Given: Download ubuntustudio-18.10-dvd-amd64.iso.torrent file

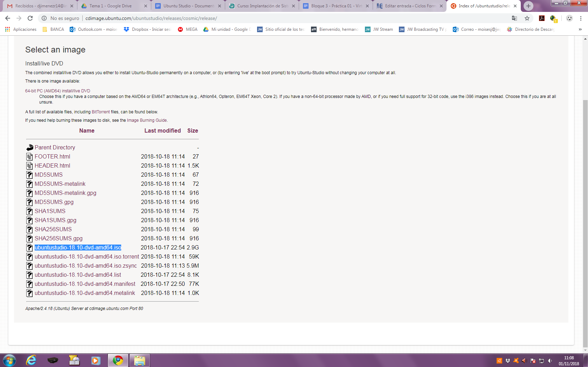Looking at the screenshot, I should pos(87,256).
